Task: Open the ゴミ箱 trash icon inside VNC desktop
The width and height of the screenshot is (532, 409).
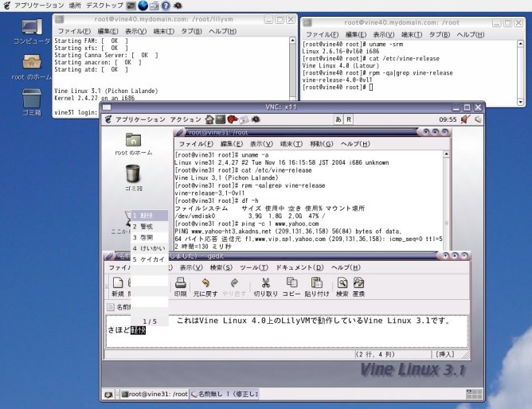Action: point(133,177)
